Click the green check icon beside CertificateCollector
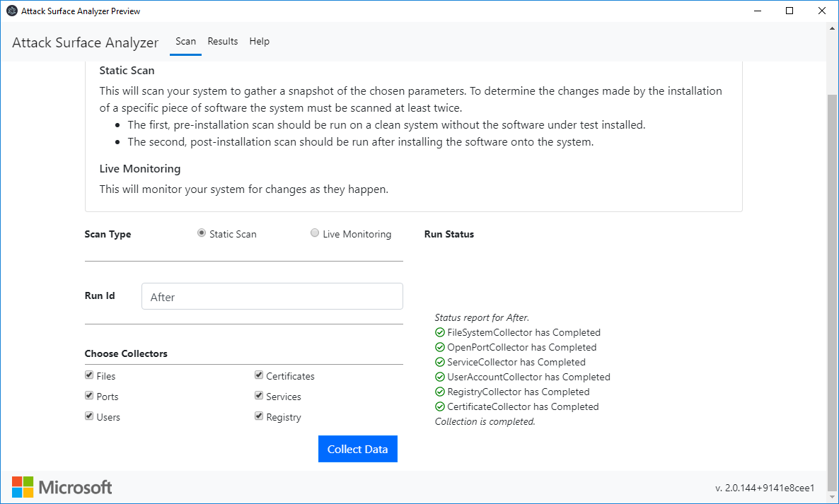This screenshot has width=839, height=504. (440, 406)
